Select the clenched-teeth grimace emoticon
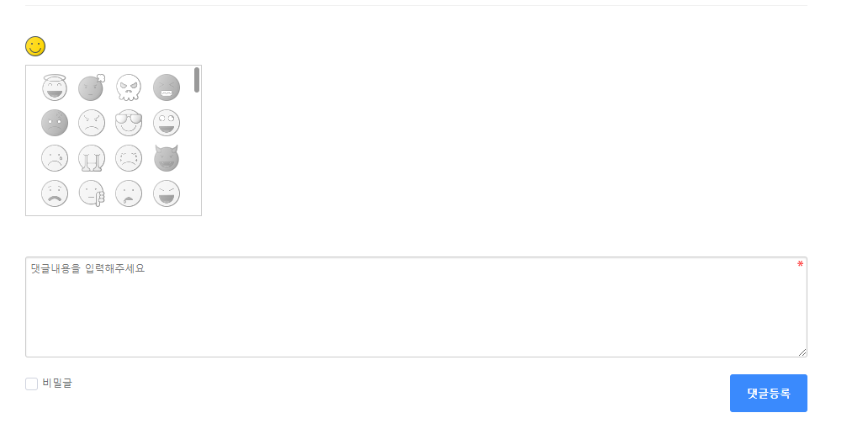 point(167,87)
